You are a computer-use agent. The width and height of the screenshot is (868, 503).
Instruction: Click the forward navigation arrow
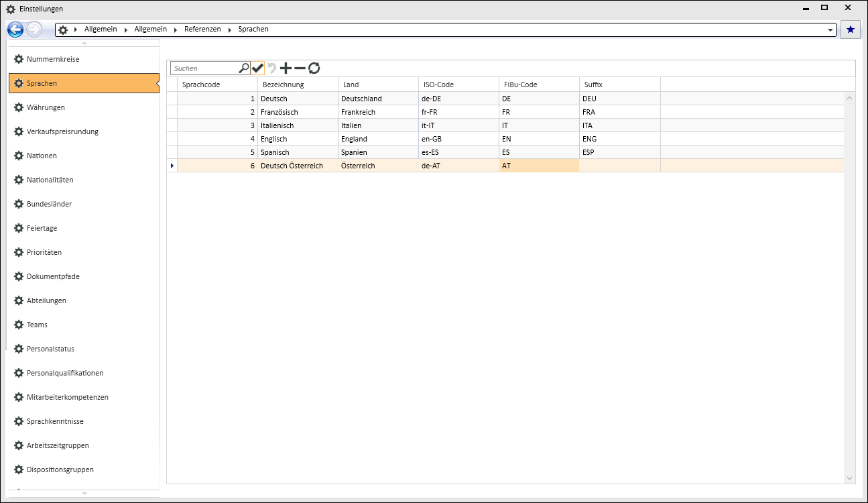click(34, 30)
